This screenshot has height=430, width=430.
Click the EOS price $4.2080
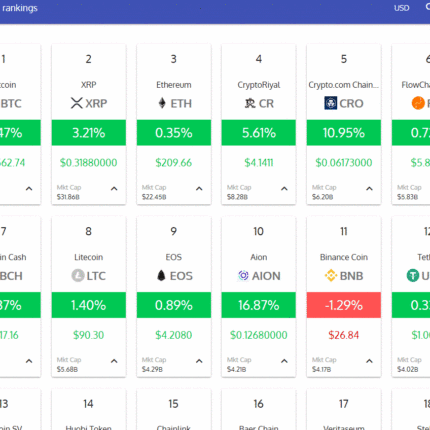[x=174, y=335]
